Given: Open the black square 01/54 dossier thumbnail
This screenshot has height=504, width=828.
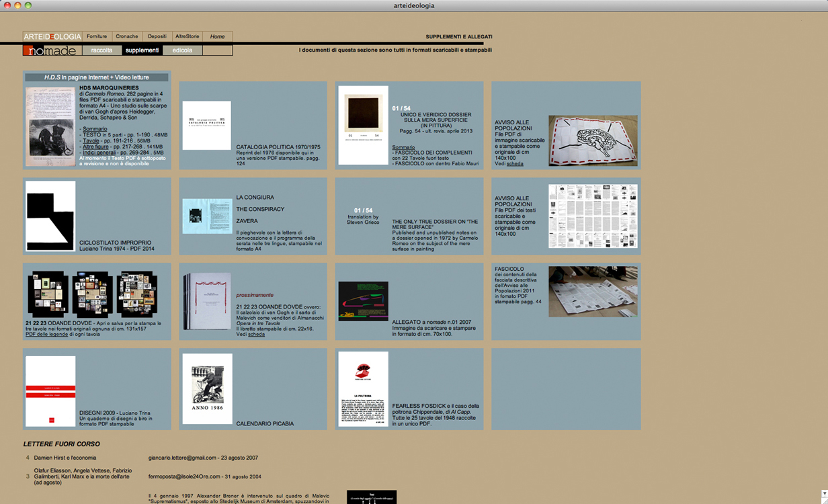Looking at the screenshot, I should [x=363, y=125].
